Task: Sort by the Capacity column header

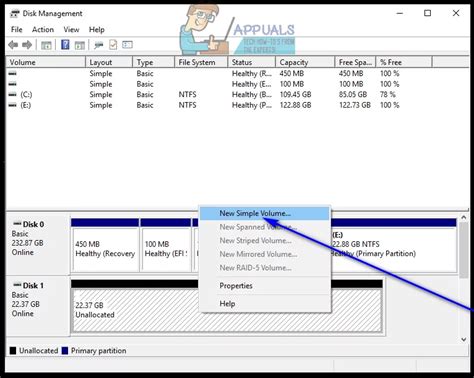Action: click(x=305, y=62)
